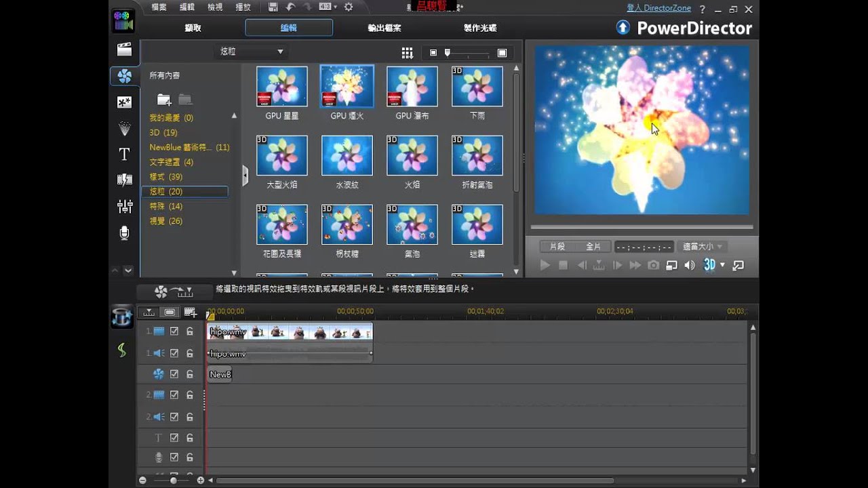
Task: Open aspect ratio 4:3 dropdown arrow
Action: pos(335,7)
